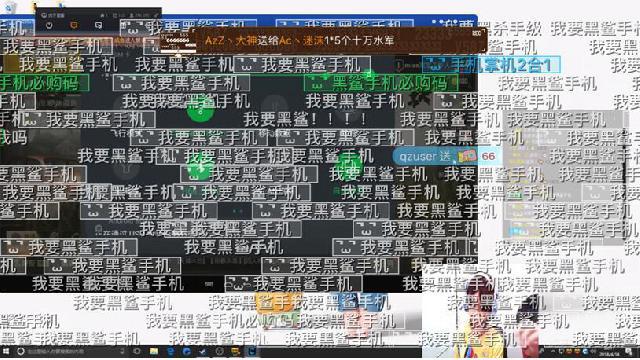Click the AzZ gift announcement banner
The height and width of the screenshot is (360, 640).
pyautogui.click(x=341, y=40)
